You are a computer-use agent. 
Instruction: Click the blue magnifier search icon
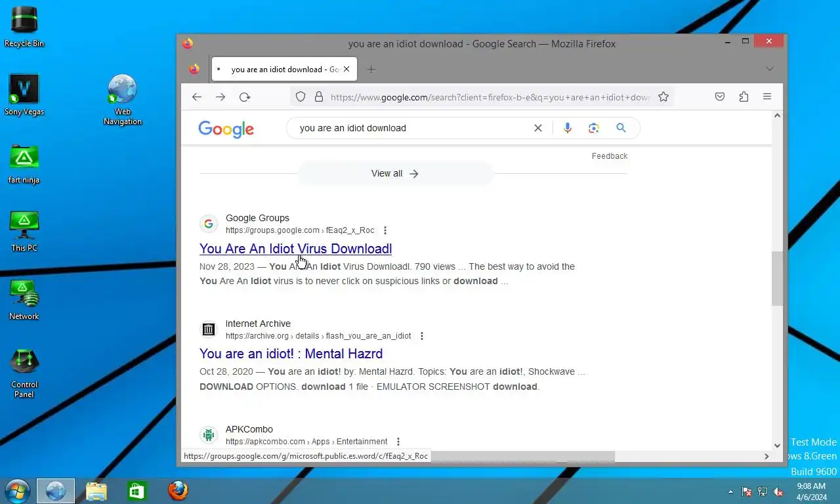click(621, 128)
